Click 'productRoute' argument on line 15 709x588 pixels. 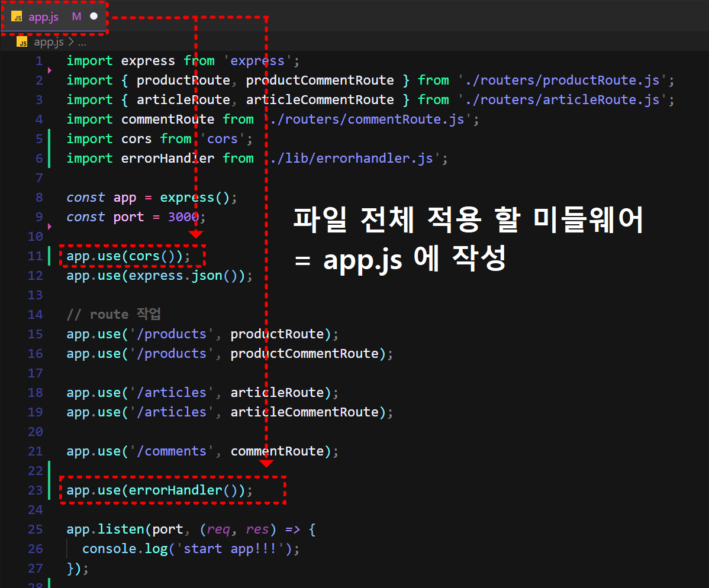pos(277,334)
